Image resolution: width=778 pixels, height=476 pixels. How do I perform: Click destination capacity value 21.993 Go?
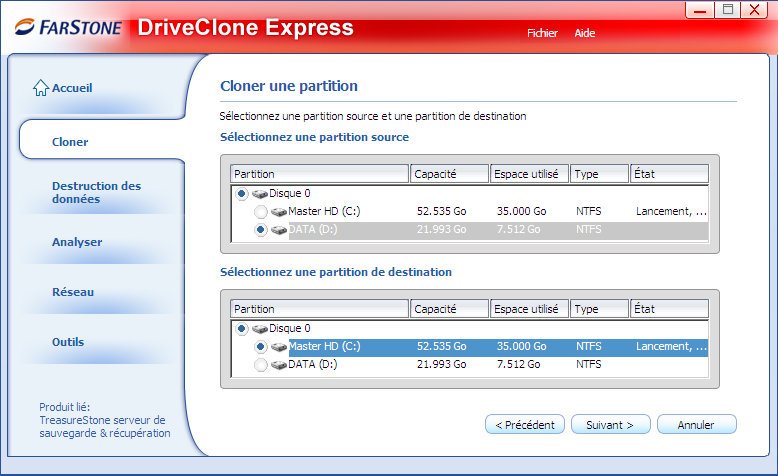coord(442,364)
